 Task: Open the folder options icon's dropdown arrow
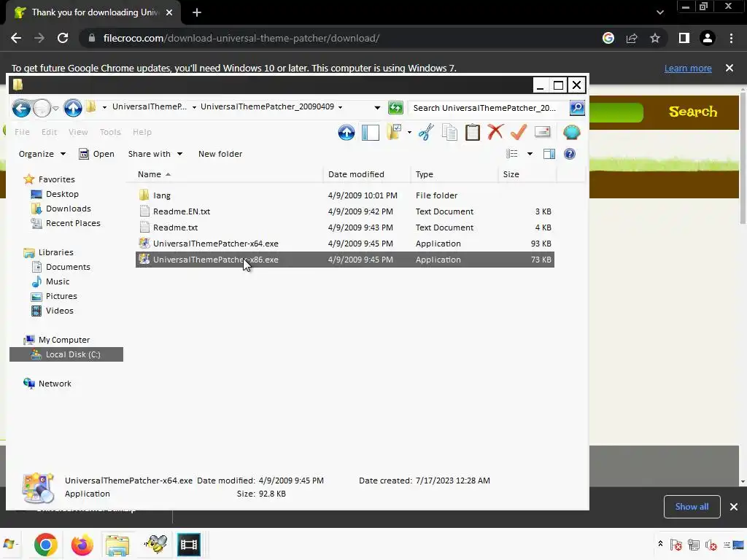[x=409, y=133]
